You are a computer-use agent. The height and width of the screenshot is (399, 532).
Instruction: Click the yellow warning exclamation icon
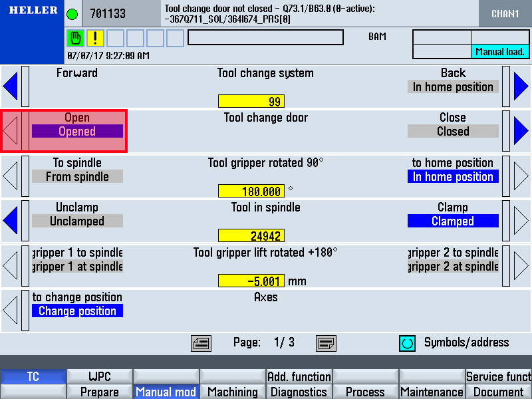(95, 38)
